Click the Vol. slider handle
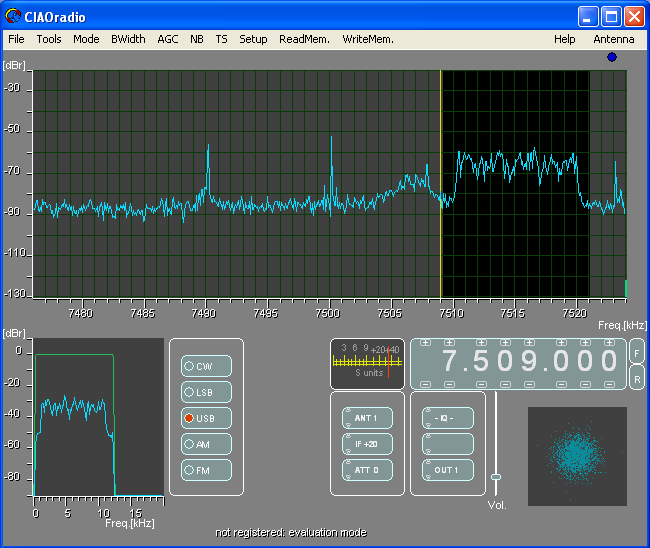 (495, 477)
